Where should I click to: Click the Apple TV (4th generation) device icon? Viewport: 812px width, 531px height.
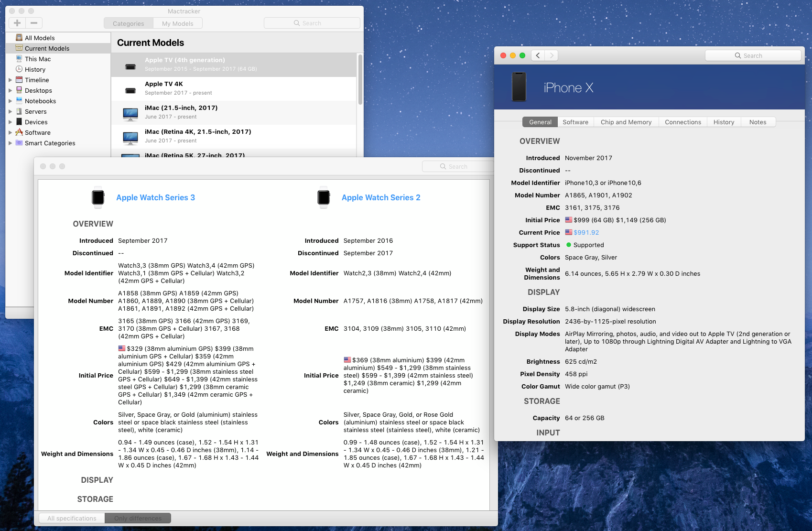[x=130, y=66]
